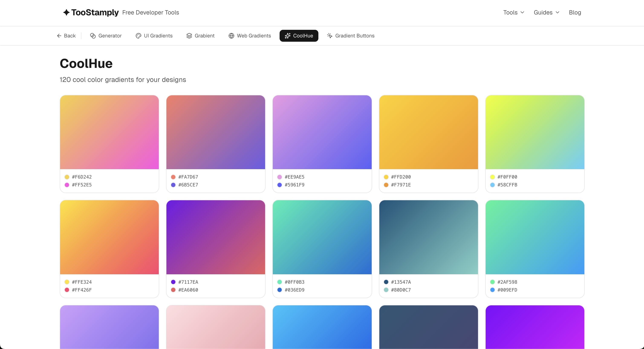
Task: Switch to the UI Gradients tab
Action: (x=154, y=36)
